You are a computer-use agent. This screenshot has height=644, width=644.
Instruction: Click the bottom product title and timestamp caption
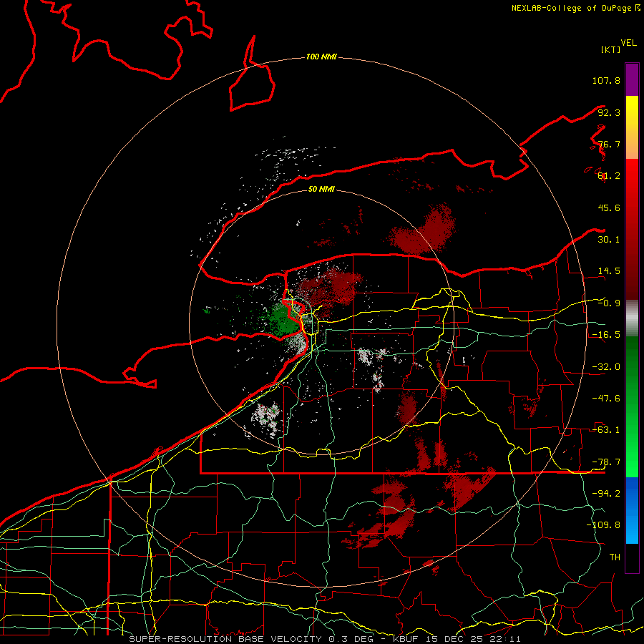[x=325, y=639]
